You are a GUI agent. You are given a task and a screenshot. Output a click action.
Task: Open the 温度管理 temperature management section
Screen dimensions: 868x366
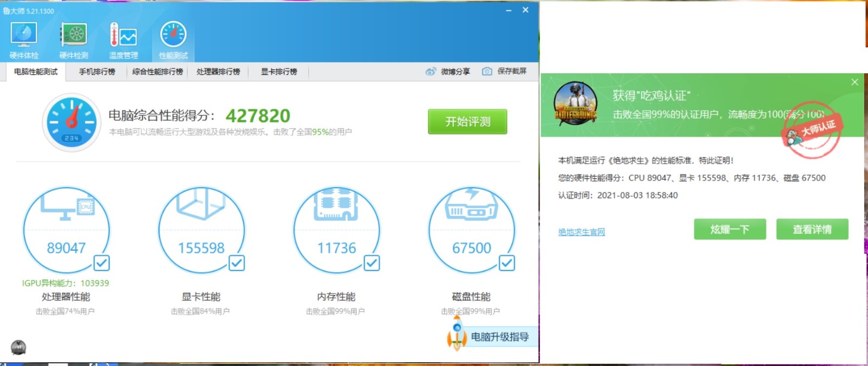(124, 40)
